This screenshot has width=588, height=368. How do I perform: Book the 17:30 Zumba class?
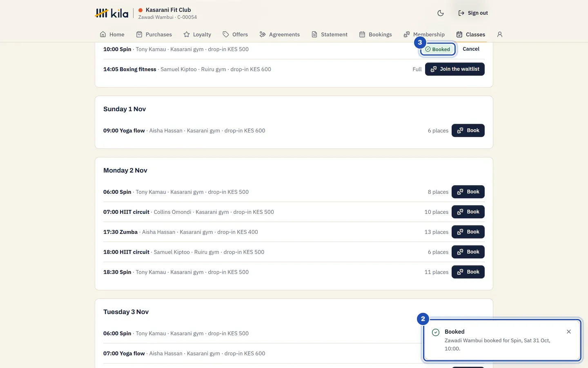(x=468, y=232)
